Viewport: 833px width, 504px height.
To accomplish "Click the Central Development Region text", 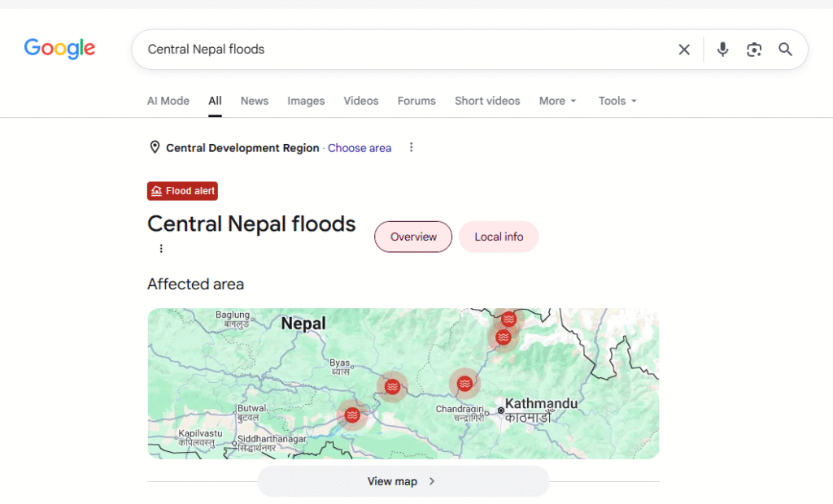I will pos(242,148).
